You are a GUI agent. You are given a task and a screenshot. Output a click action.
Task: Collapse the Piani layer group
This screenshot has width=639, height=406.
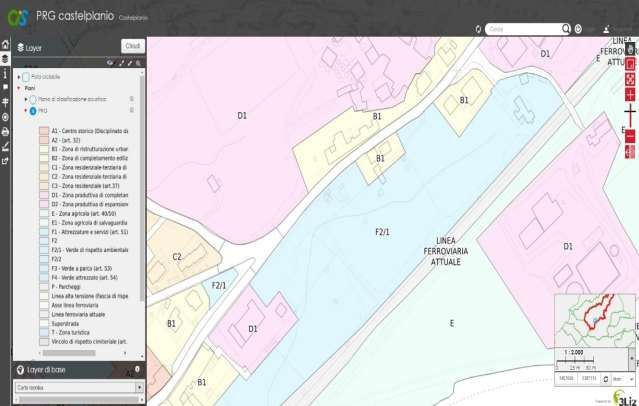(x=19, y=88)
